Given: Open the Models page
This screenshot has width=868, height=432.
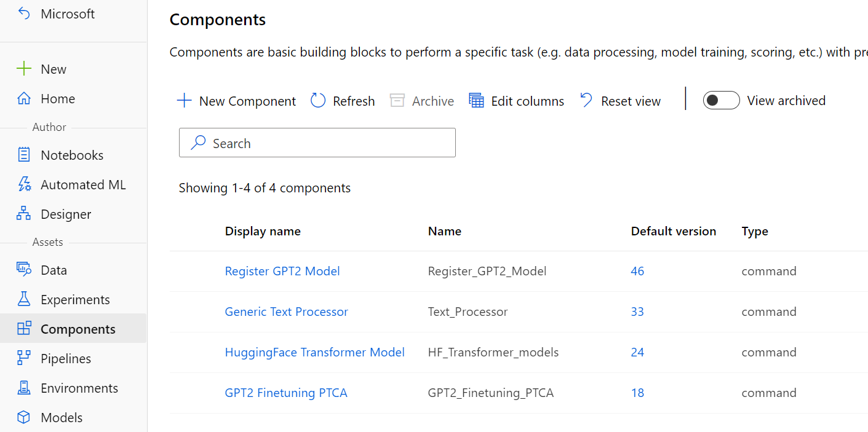Looking at the screenshot, I should pyautogui.click(x=62, y=417).
